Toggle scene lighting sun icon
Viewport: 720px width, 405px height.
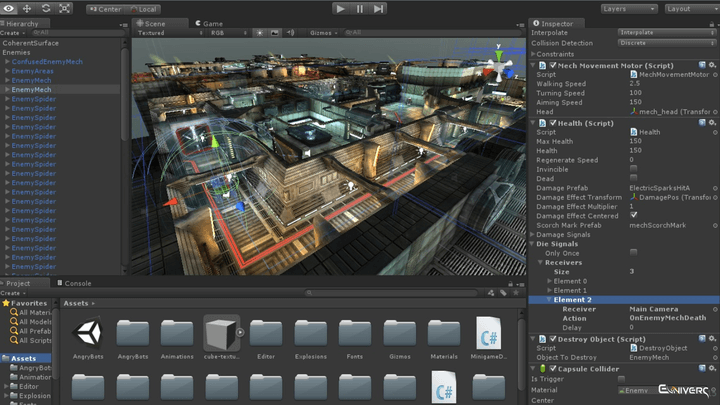[x=260, y=33]
